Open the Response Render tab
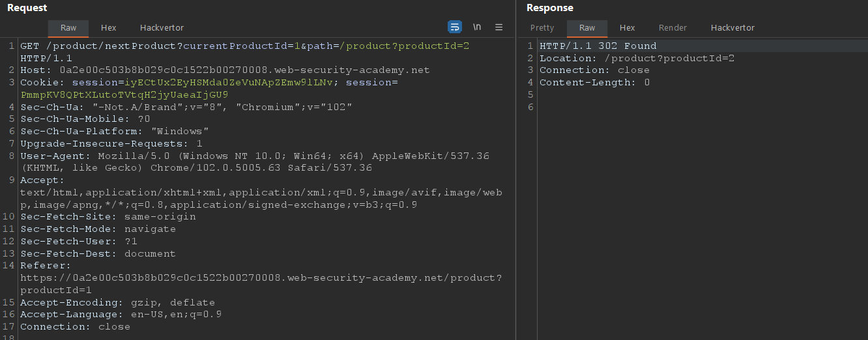 tap(673, 28)
